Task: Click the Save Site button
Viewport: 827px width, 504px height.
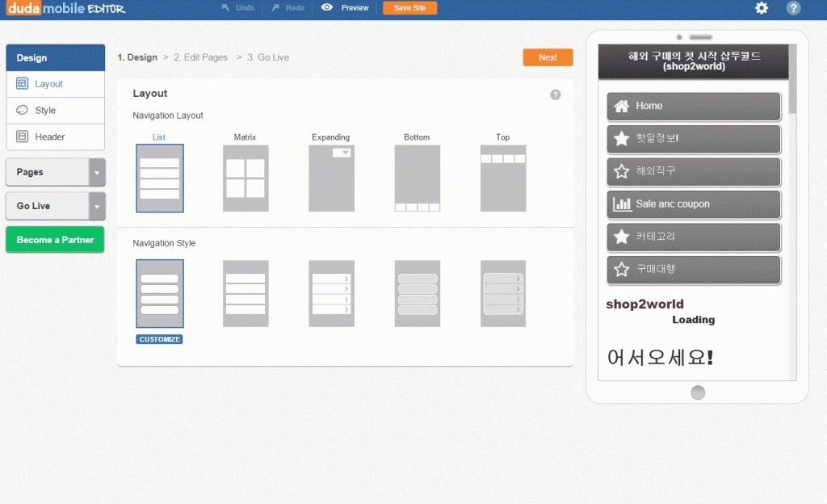Action: 409,8
